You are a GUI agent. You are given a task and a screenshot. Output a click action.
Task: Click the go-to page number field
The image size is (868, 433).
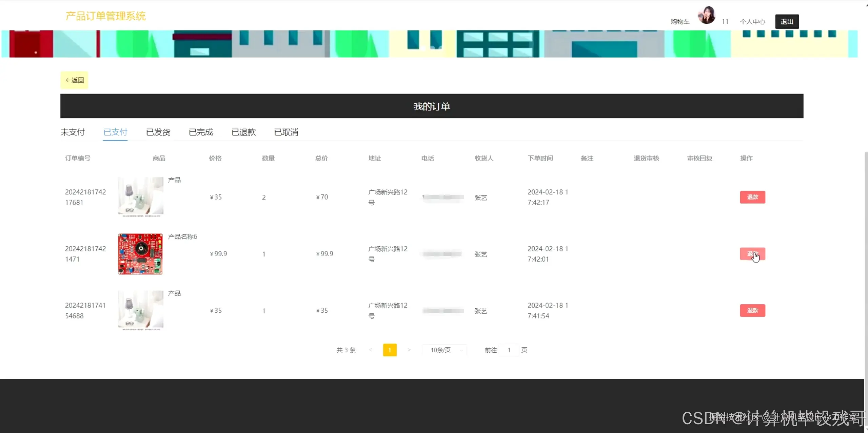tap(509, 350)
